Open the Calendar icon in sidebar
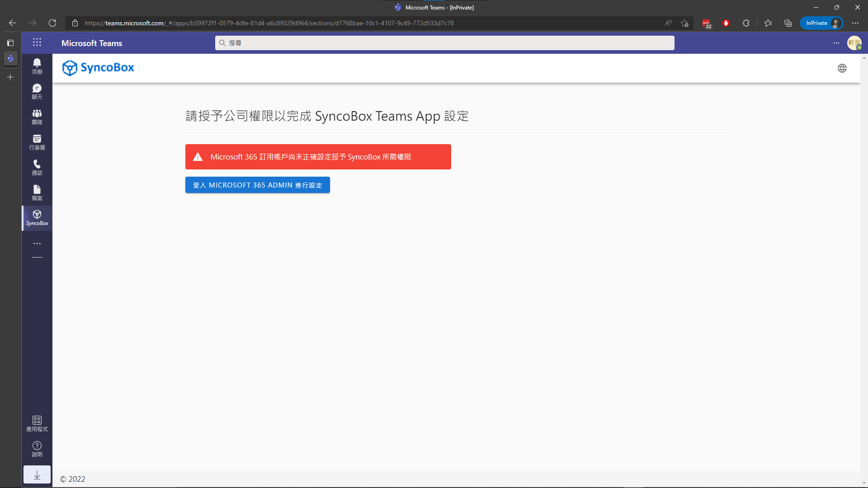Image resolution: width=868 pixels, height=488 pixels. pos(37,142)
